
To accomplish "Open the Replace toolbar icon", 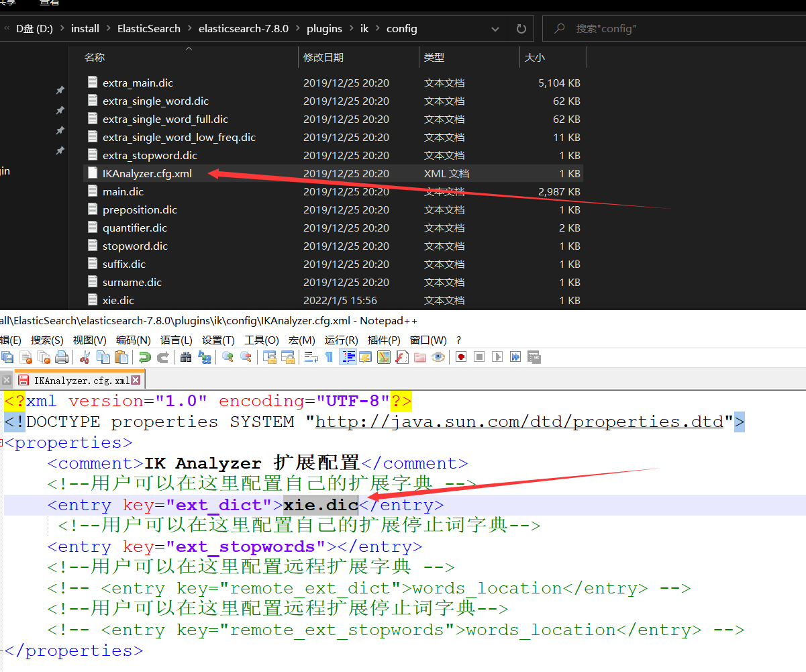I will pyautogui.click(x=204, y=357).
